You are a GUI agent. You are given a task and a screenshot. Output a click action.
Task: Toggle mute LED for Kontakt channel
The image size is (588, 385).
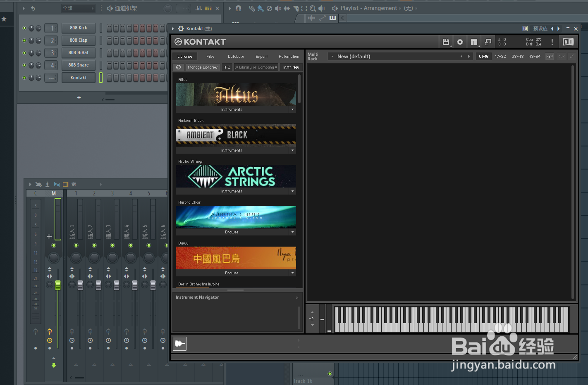[24, 78]
